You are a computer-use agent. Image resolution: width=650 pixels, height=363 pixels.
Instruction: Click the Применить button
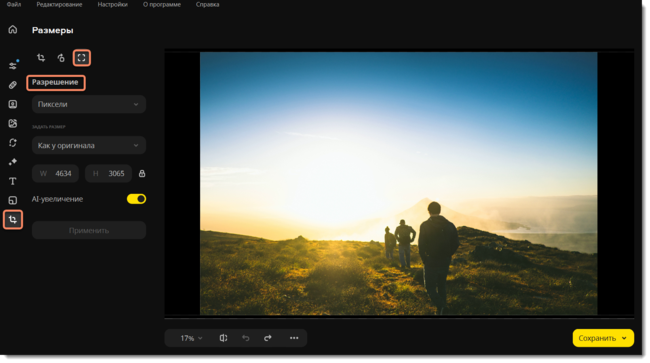89,230
